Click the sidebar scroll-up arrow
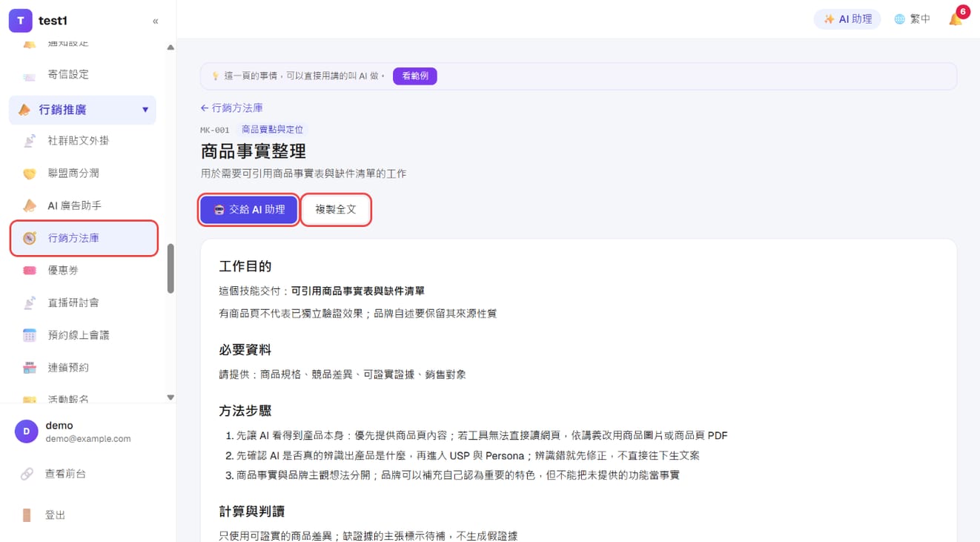Screen dimensions: 980x542 [170, 47]
